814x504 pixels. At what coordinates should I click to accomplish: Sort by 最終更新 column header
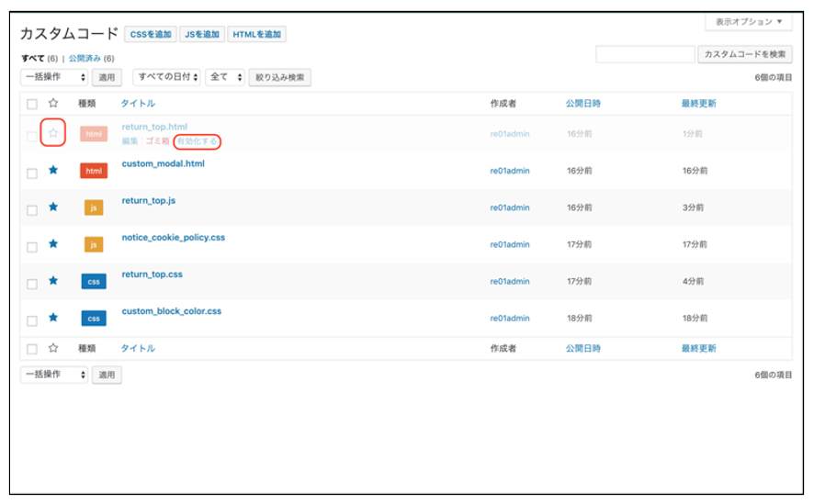pos(699,103)
